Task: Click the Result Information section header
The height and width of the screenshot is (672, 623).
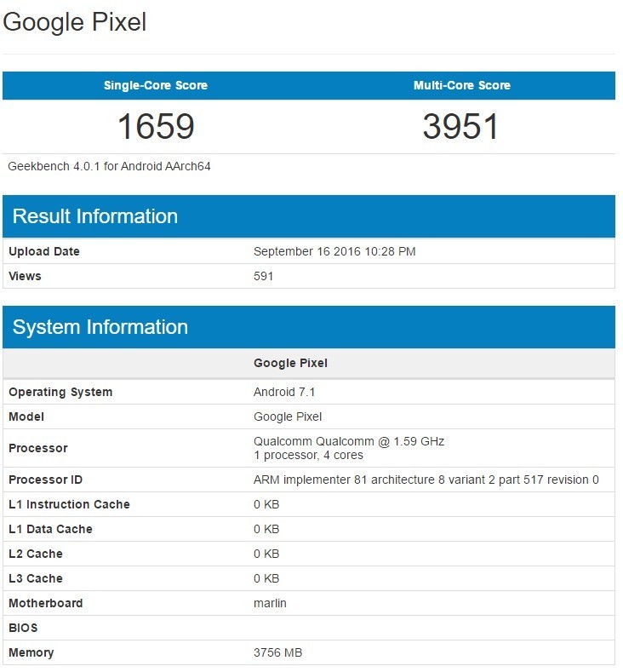Action: [95, 216]
